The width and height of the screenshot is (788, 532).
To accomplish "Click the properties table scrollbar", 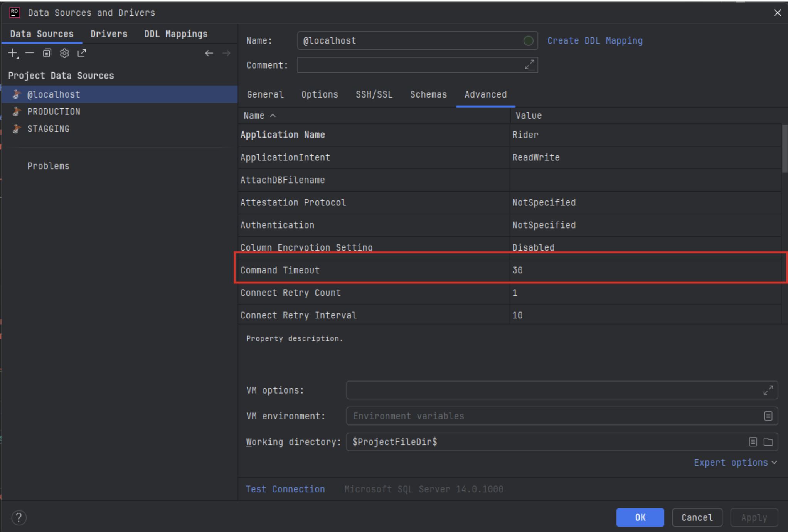I will click(x=785, y=148).
